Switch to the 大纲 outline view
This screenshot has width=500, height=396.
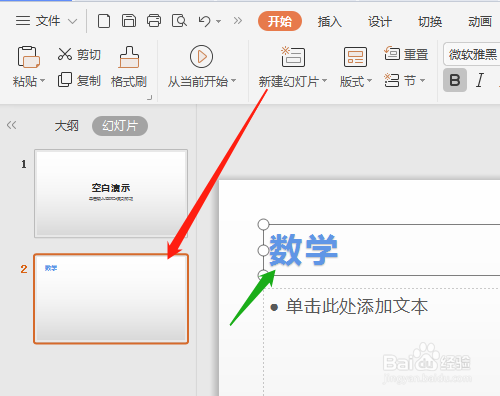click(67, 126)
